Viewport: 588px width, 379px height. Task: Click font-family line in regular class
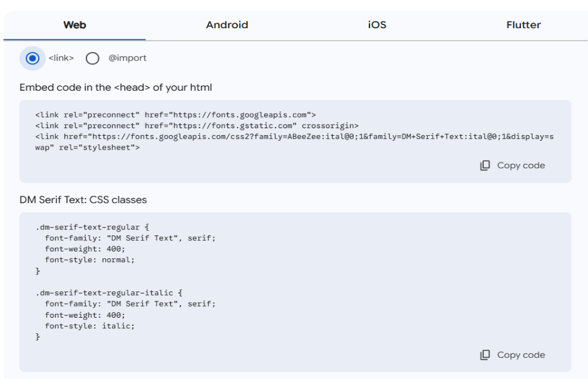(130, 238)
